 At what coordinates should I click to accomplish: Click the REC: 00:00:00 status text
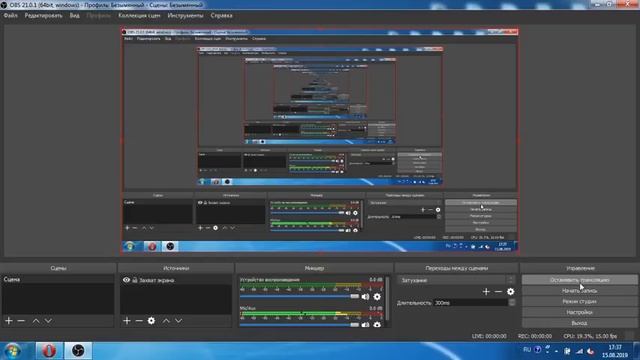pyautogui.click(x=535, y=336)
